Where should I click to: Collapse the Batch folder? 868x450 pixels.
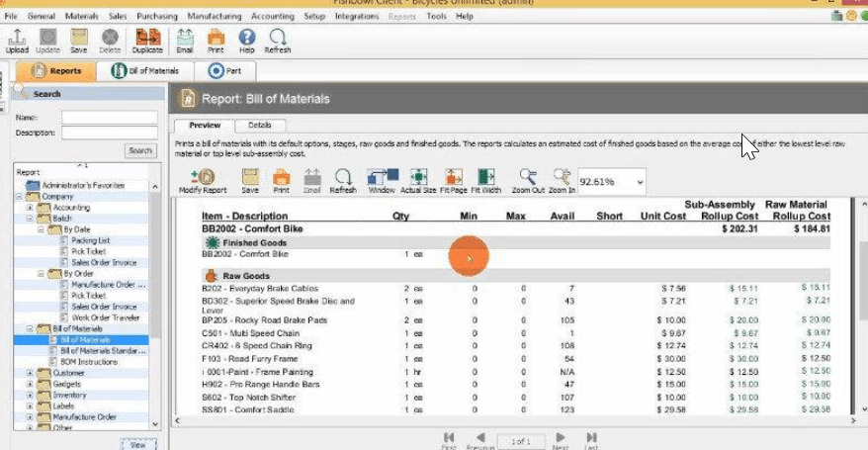(30, 219)
